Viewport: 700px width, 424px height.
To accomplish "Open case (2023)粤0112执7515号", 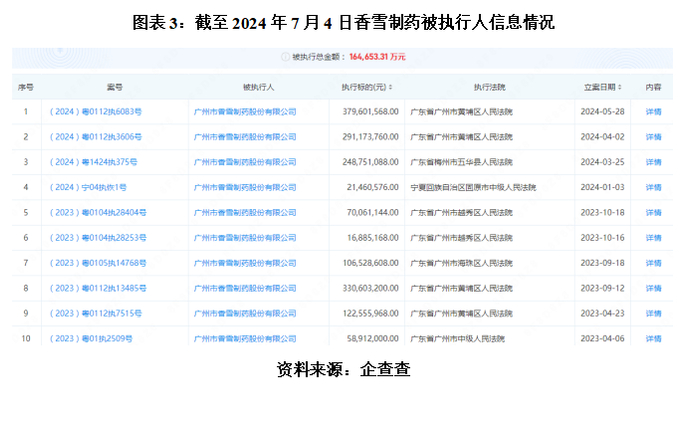I will click(x=95, y=313).
